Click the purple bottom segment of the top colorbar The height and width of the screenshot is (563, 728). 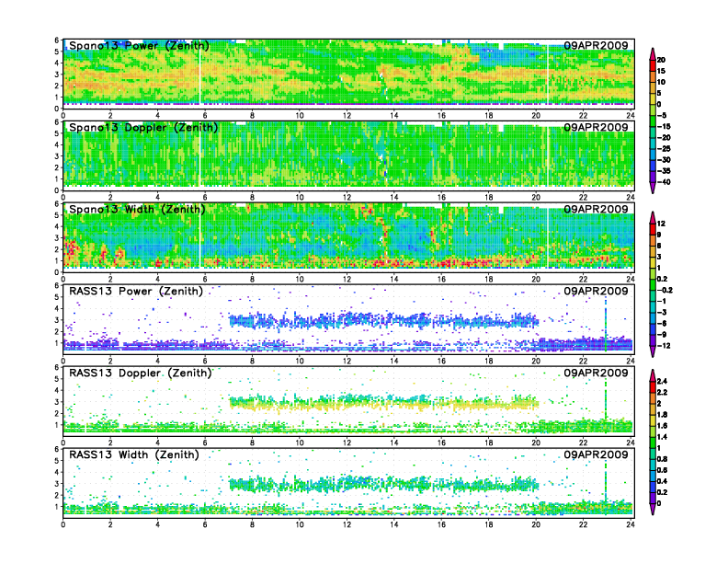[x=653, y=177]
